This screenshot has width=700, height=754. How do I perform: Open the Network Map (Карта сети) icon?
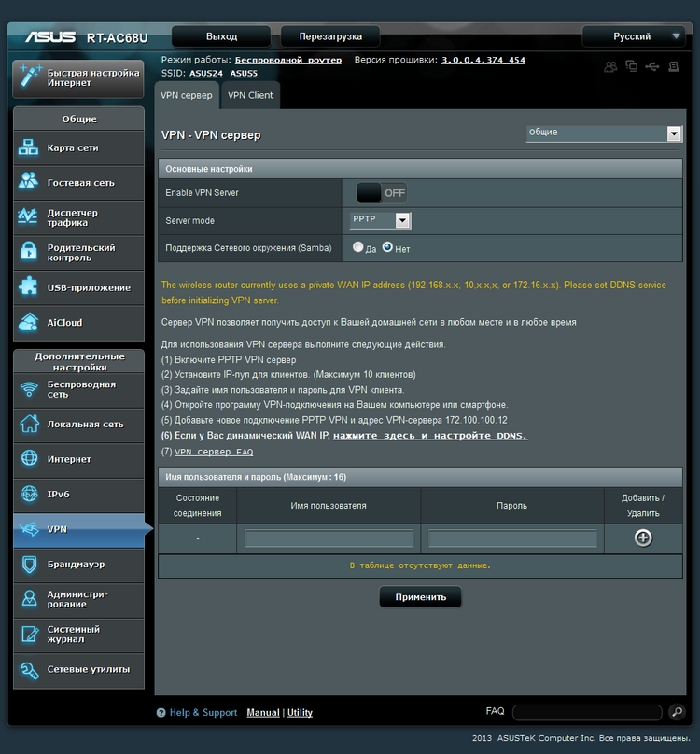tap(29, 148)
